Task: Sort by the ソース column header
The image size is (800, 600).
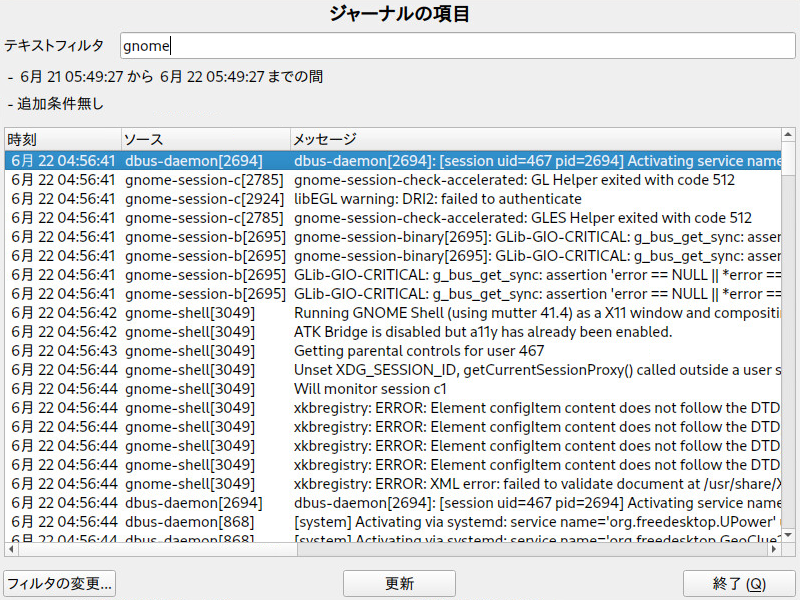Action: tap(206, 139)
